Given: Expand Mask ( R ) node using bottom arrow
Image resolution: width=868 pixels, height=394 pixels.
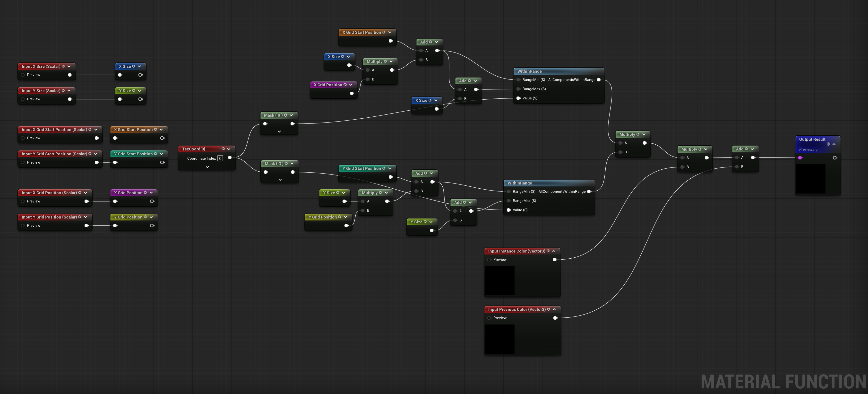Looking at the screenshot, I should point(279,131).
